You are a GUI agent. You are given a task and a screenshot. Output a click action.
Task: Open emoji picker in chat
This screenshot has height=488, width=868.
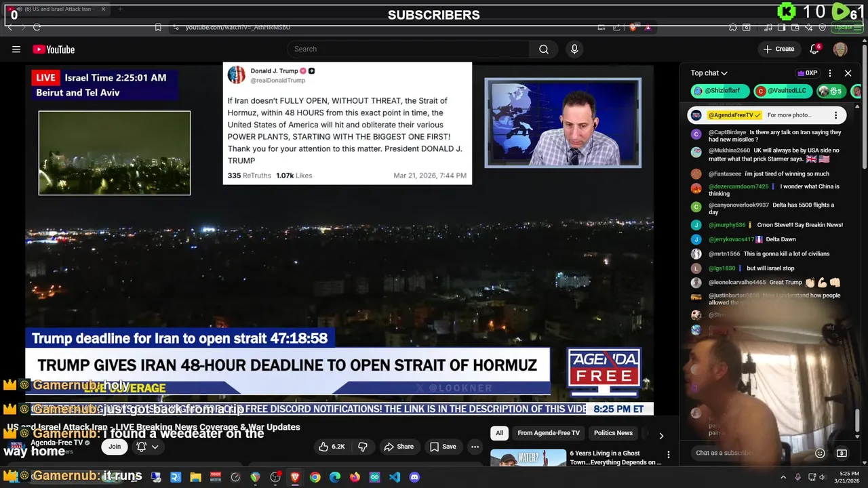[819, 453]
